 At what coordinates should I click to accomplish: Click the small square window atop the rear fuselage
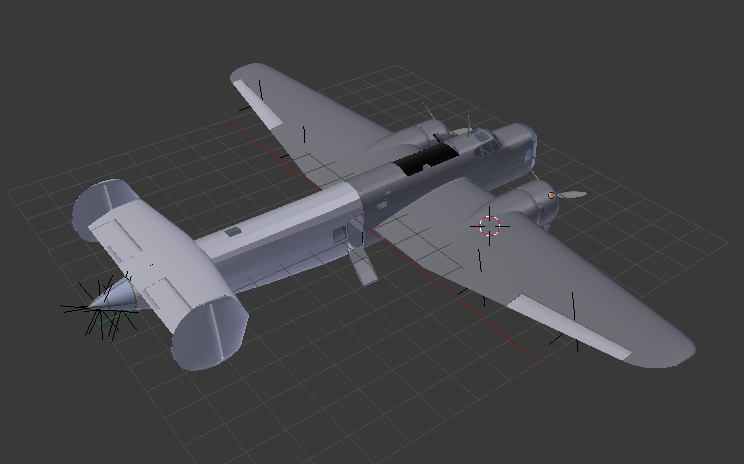tap(233, 231)
